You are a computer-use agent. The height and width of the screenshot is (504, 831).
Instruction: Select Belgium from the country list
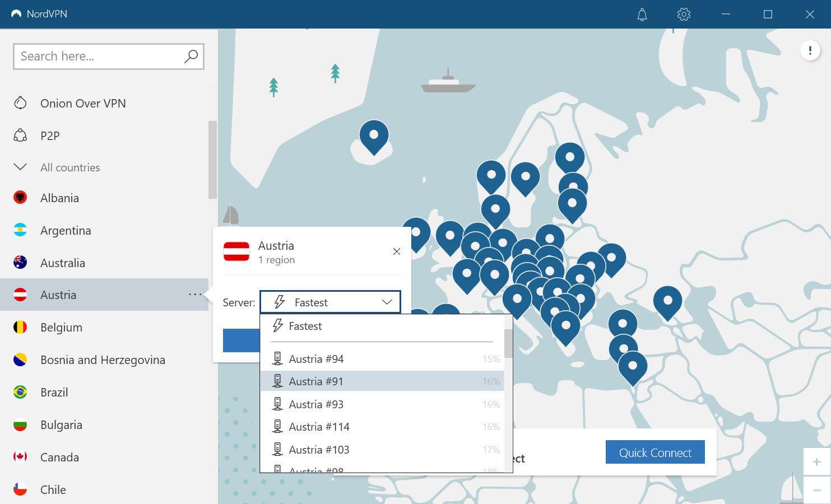click(61, 327)
